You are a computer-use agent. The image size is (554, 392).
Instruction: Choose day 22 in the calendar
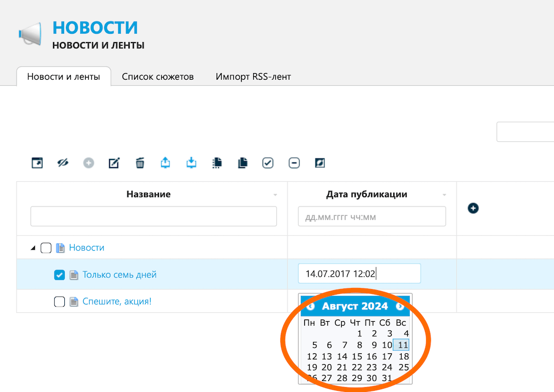[x=357, y=368]
